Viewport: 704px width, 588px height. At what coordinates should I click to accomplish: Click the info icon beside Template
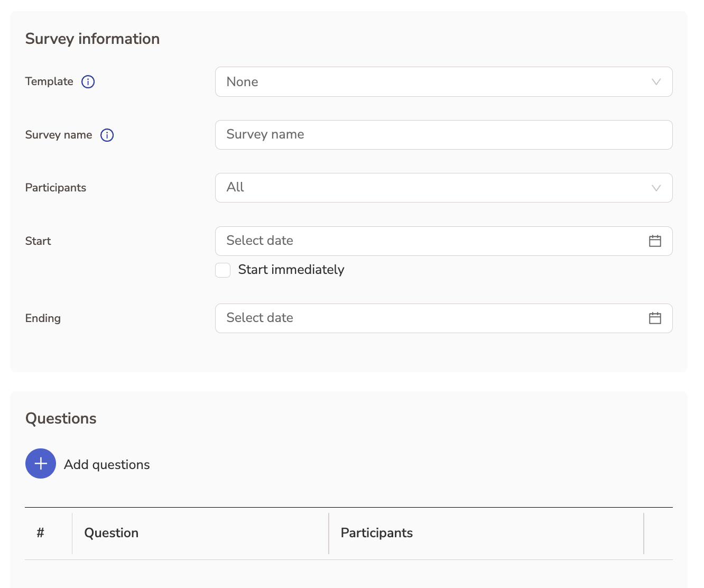point(88,82)
